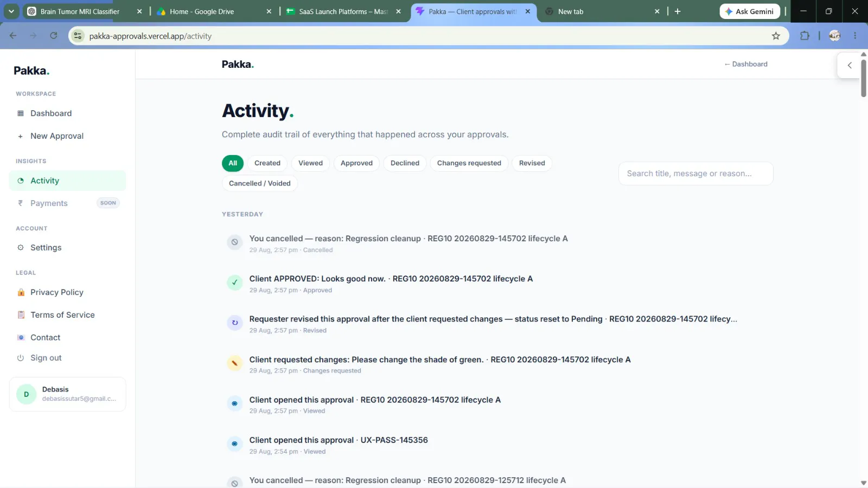Select the All activity filter
Image resolution: width=868 pixels, height=488 pixels.
click(x=233, y=163)
